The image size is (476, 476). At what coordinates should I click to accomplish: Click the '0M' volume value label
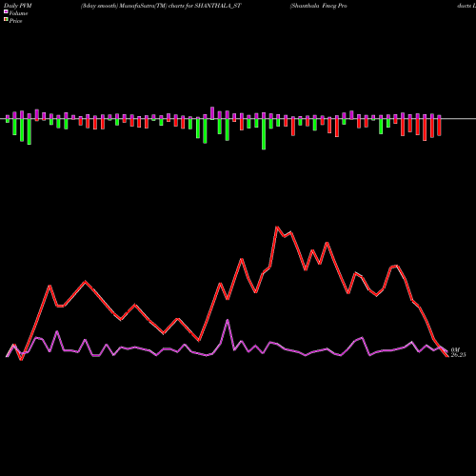tap(455, 349)
